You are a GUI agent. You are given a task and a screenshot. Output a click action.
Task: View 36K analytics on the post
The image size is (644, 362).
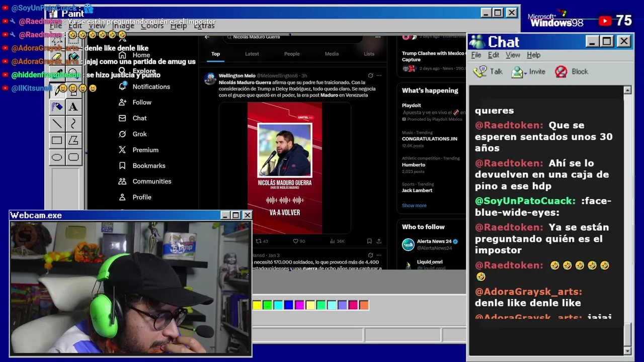[x=337, y=241]
